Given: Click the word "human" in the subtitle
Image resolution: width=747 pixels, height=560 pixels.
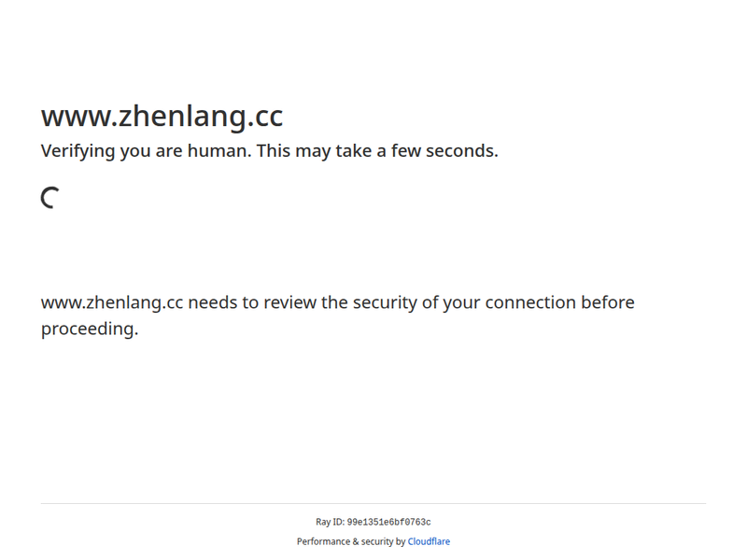Looking at the screenshot, I should 219,151.
